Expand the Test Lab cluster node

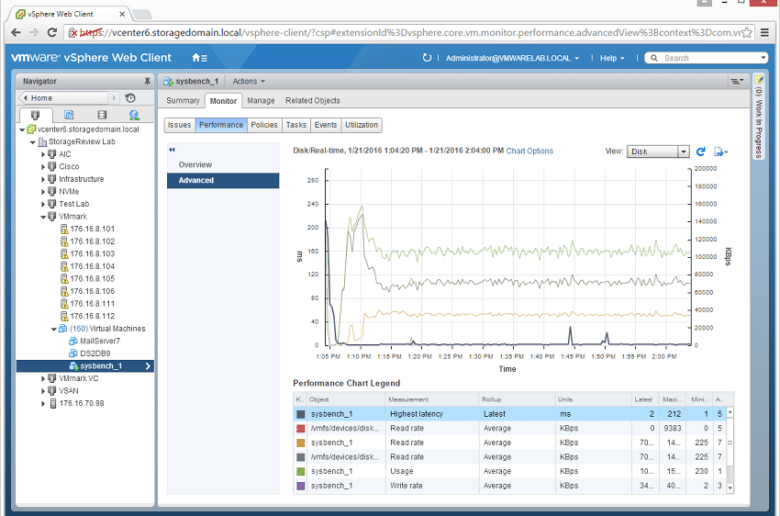click(x=43, y=204)
